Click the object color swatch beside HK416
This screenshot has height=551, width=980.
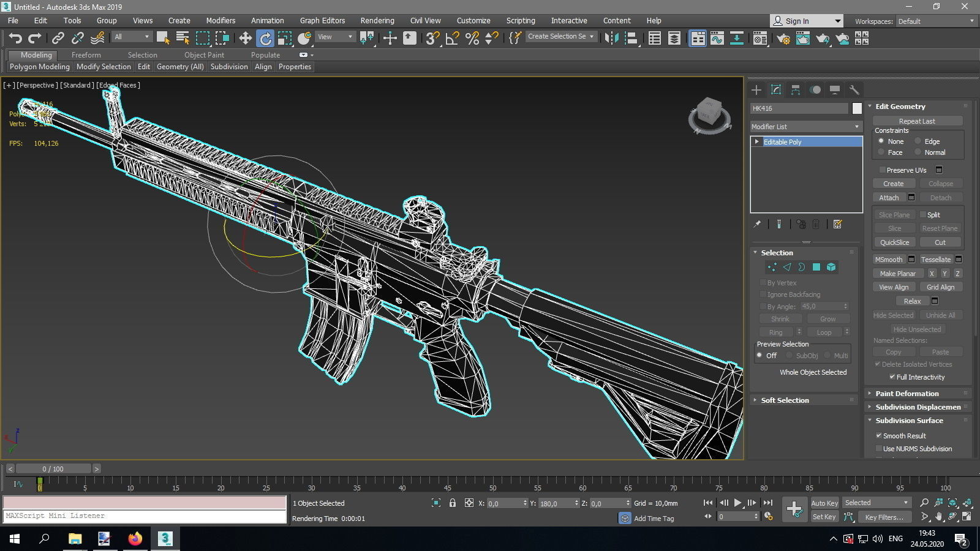(856, 108)
